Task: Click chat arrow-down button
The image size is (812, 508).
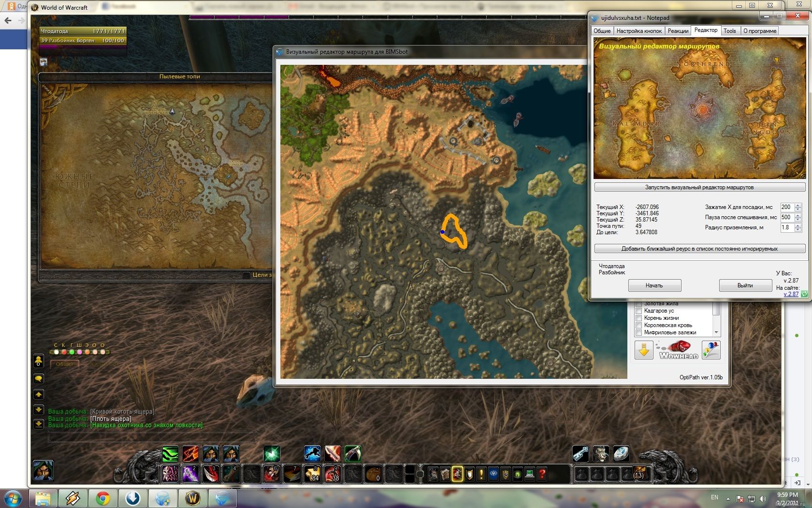Action: coord(39,410)
